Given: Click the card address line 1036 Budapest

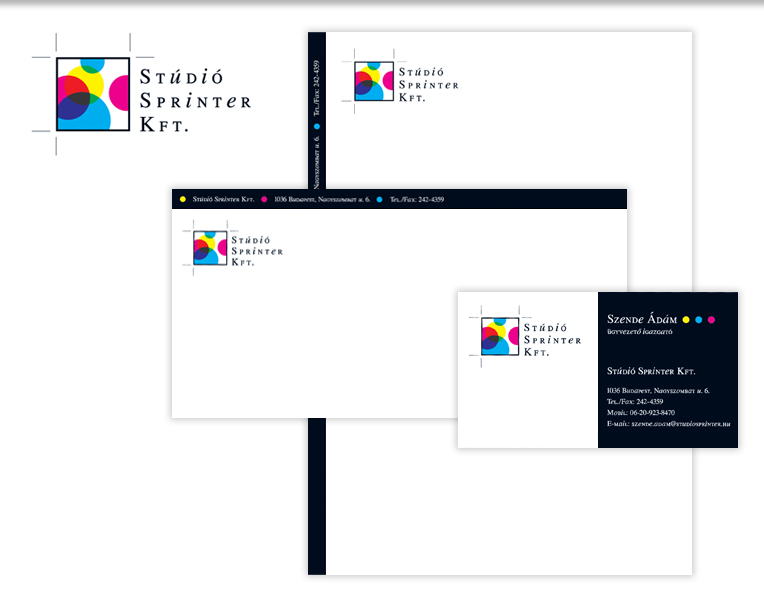Looking at the screenshot, I should point(658,391).
